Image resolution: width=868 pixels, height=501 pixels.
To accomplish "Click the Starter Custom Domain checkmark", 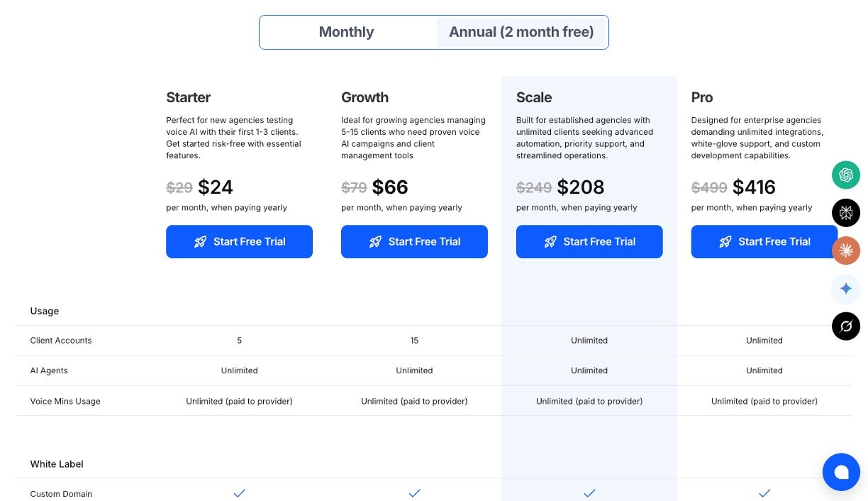I will point(240,493).
